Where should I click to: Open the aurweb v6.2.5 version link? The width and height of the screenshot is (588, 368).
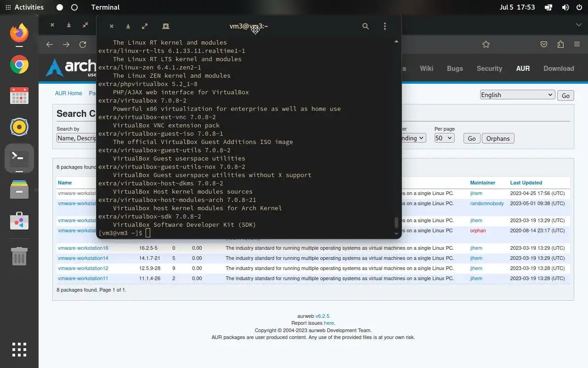[322, 316]
